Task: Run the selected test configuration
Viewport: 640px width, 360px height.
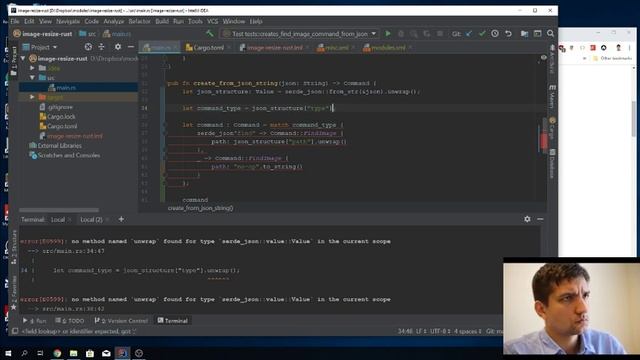Action: pyautogui.click(x=388, y=34)
